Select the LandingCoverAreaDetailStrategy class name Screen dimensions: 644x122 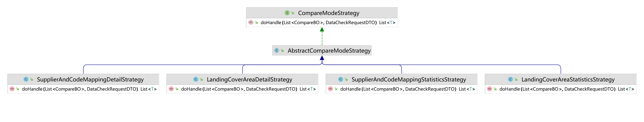[250, 80]
